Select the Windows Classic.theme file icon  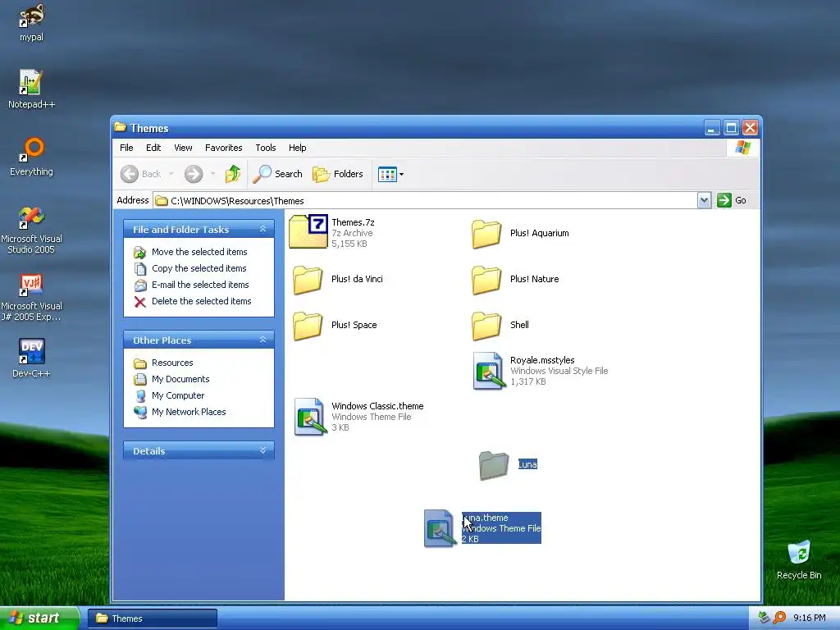310,417
